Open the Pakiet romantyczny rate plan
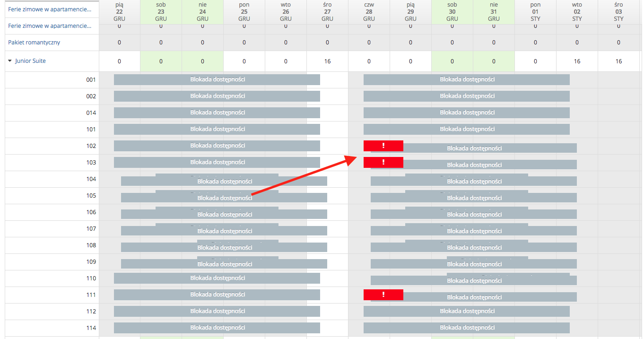The height and width of the screenshot is (339, 644). [x=34, y=43]
